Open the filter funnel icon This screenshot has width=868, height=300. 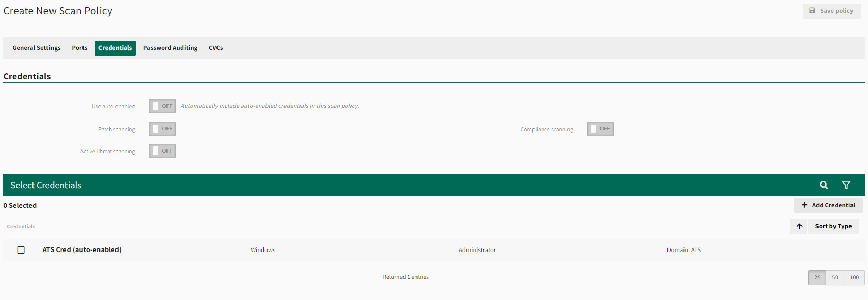click(x=846, y=185)
